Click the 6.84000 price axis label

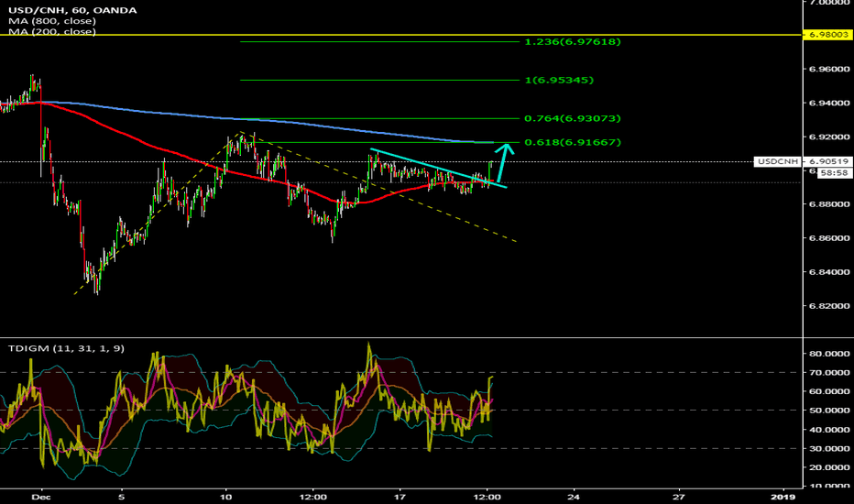click(x=829, y=272)
